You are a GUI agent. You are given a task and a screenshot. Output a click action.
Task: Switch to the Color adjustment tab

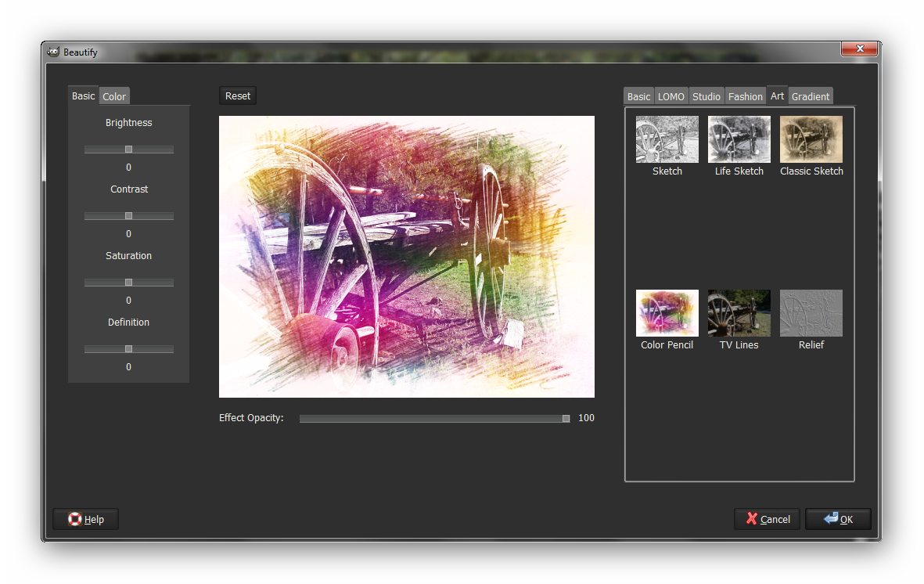tap(114, 96)
